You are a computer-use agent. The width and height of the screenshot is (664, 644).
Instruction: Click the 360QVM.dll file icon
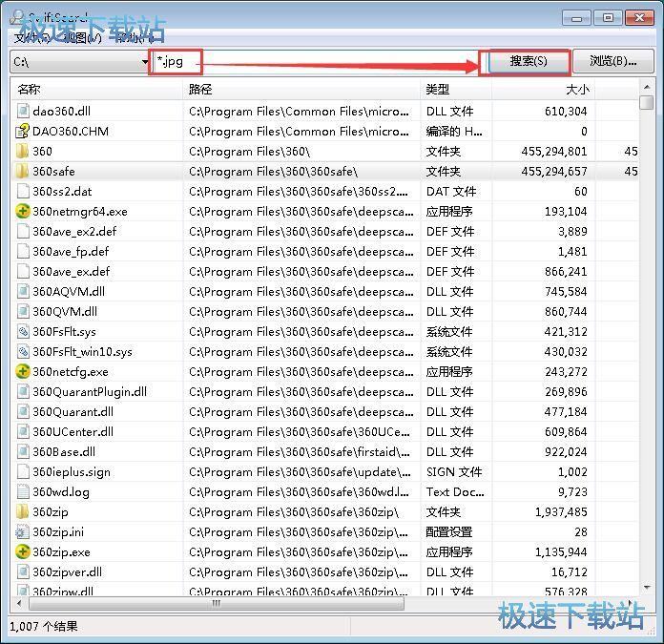click(23, 312)
